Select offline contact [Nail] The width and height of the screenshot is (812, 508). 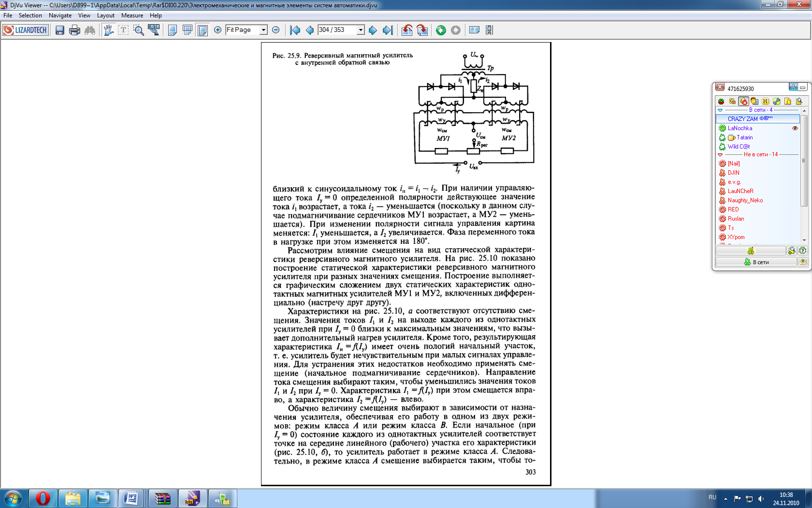coord(758,164)
